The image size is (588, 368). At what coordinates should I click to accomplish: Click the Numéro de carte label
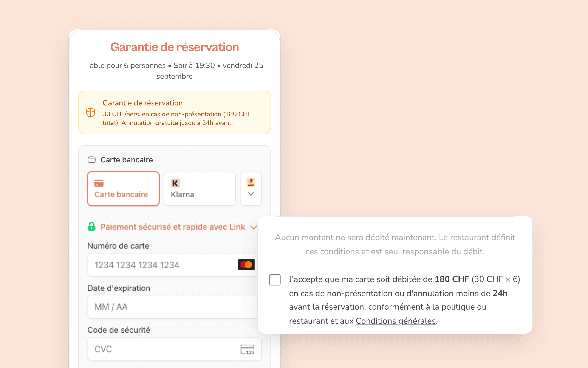[118, 246]
